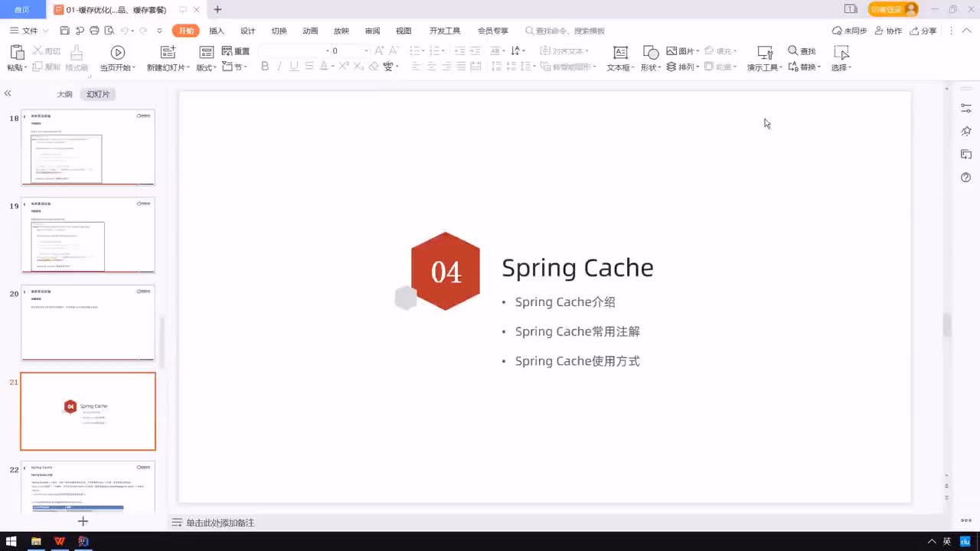Switch to the Transitions tab

[279, 31]
